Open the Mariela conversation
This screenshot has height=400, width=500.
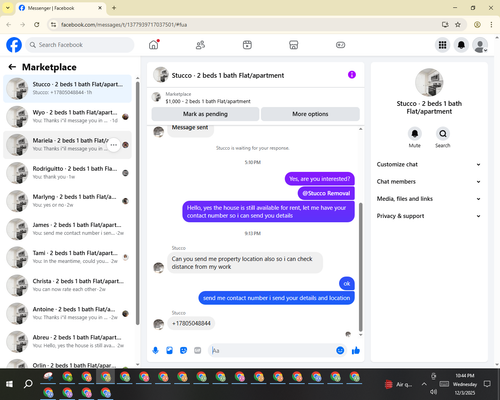67,145
